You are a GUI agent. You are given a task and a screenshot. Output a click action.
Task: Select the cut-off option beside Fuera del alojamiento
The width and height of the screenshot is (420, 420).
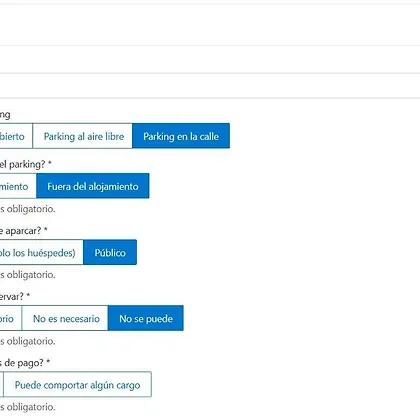point(18,186)
